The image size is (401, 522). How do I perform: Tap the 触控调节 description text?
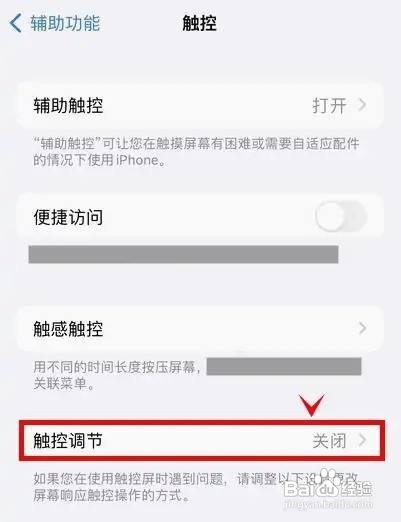[196, 487]
